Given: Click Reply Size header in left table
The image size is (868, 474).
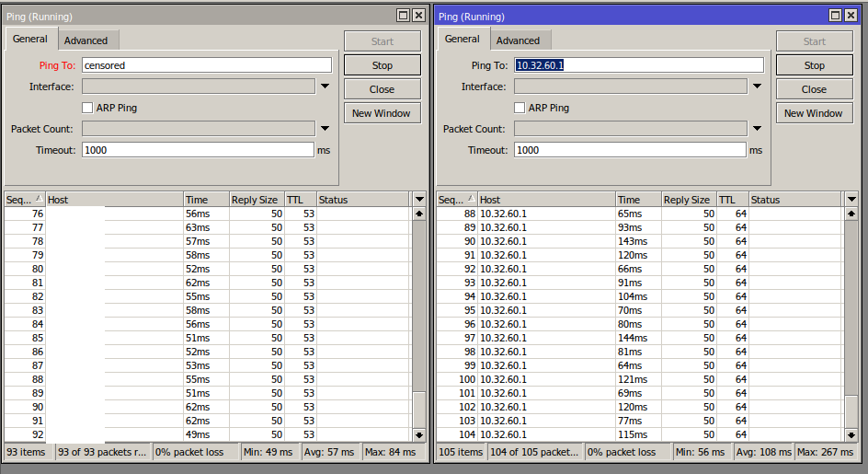Looking at the screenshot, I should click(257, 200).
